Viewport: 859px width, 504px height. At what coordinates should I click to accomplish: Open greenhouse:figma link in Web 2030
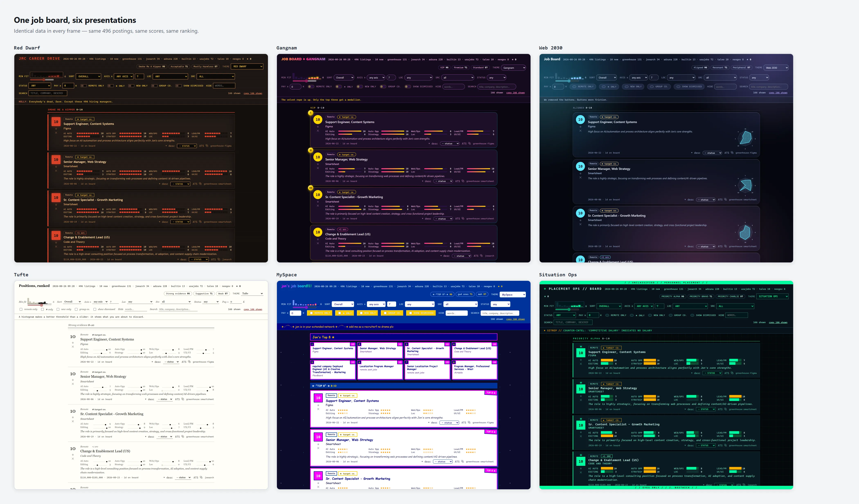[x=746, y=153]
